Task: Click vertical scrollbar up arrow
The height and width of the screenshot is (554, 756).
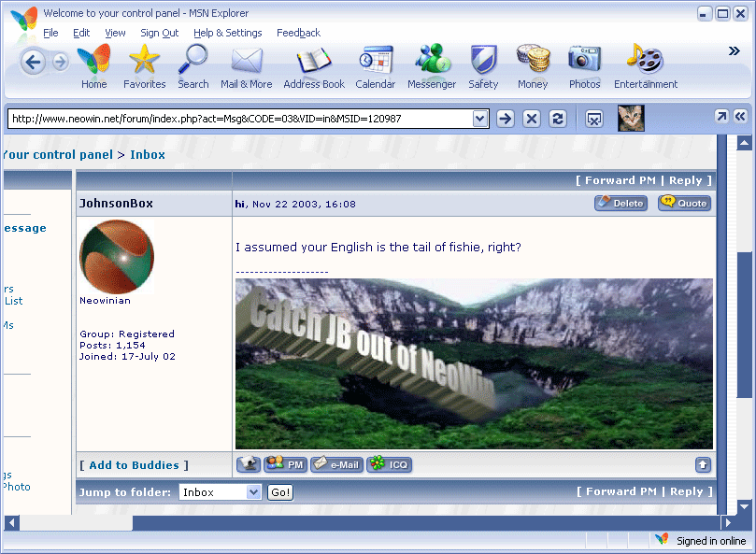Action: click(745, 143)
